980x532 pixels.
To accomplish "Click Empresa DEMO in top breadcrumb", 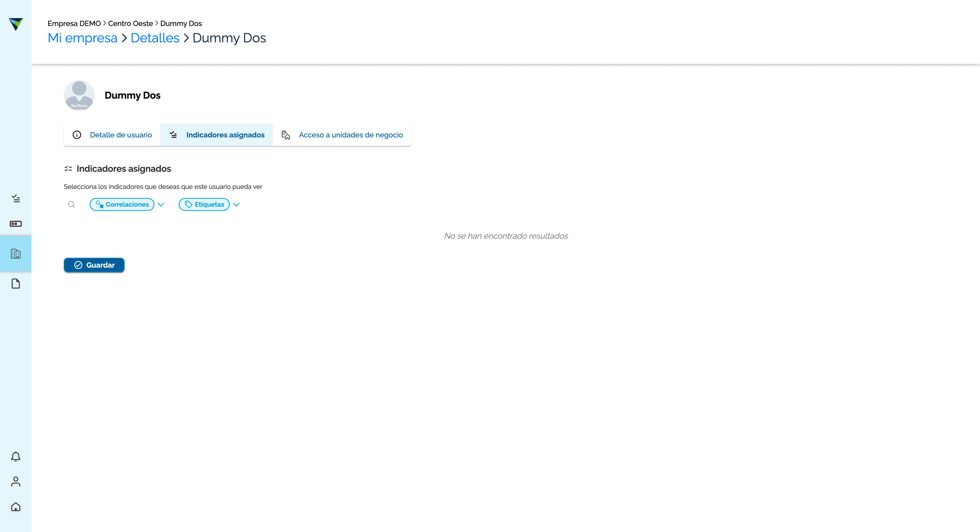I will tap(74, 23).
